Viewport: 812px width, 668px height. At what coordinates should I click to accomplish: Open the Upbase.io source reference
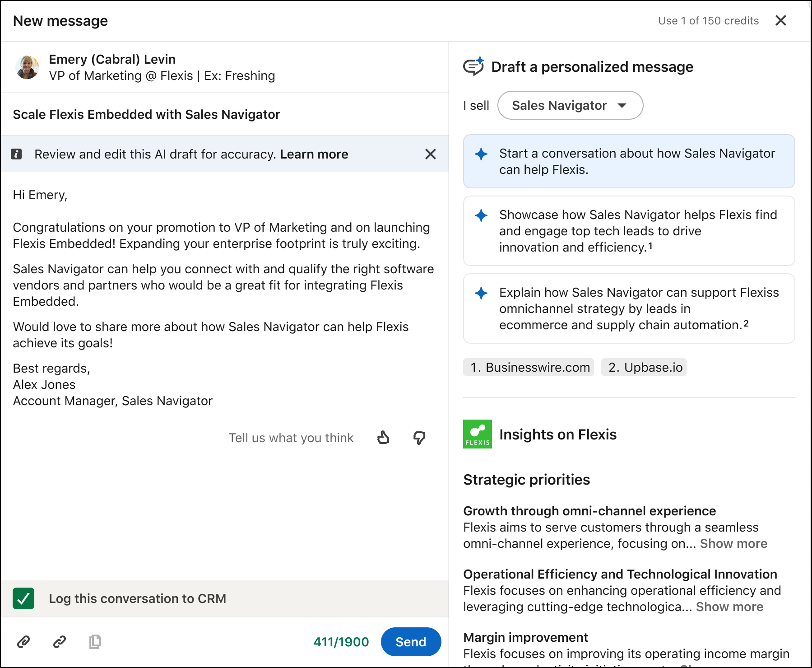644,367
